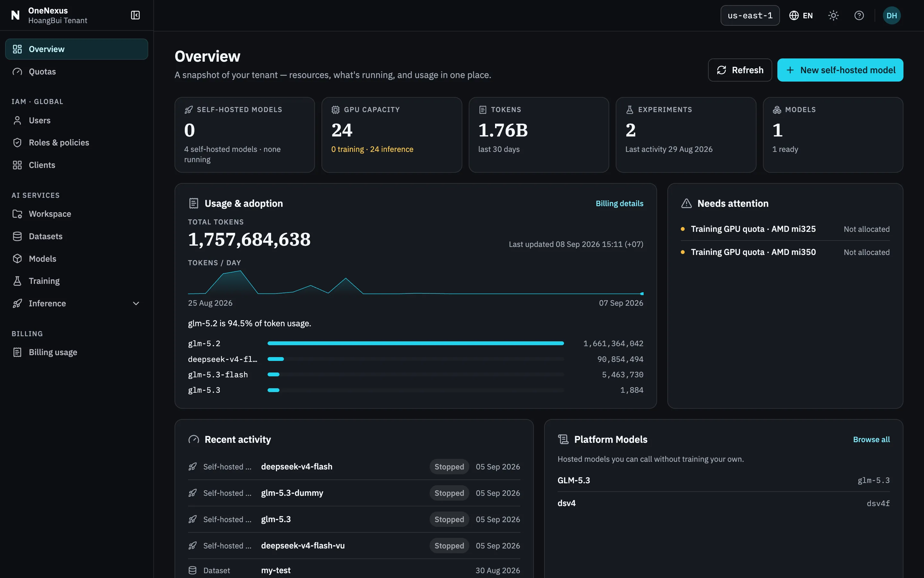Click the tokens per day chart peak
The height and width of the screenshot is (578, 924).
(240, 271)
